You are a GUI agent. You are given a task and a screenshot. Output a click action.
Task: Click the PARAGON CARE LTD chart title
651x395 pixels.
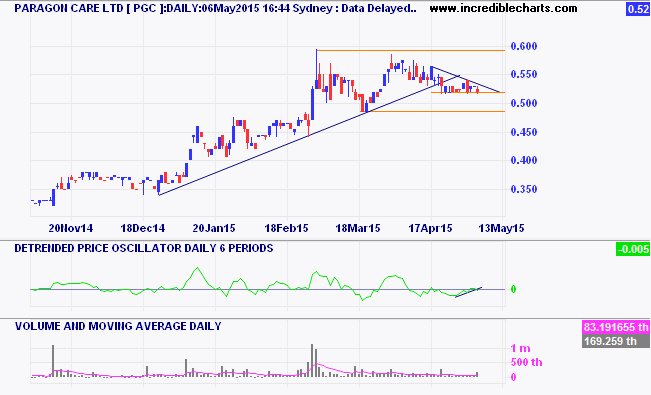[x=215, y=8]
